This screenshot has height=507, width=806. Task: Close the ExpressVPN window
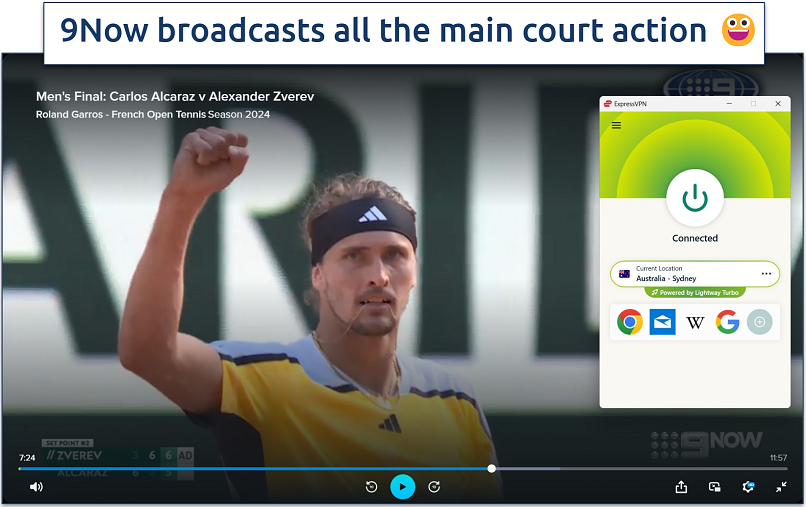pos(778,104)
